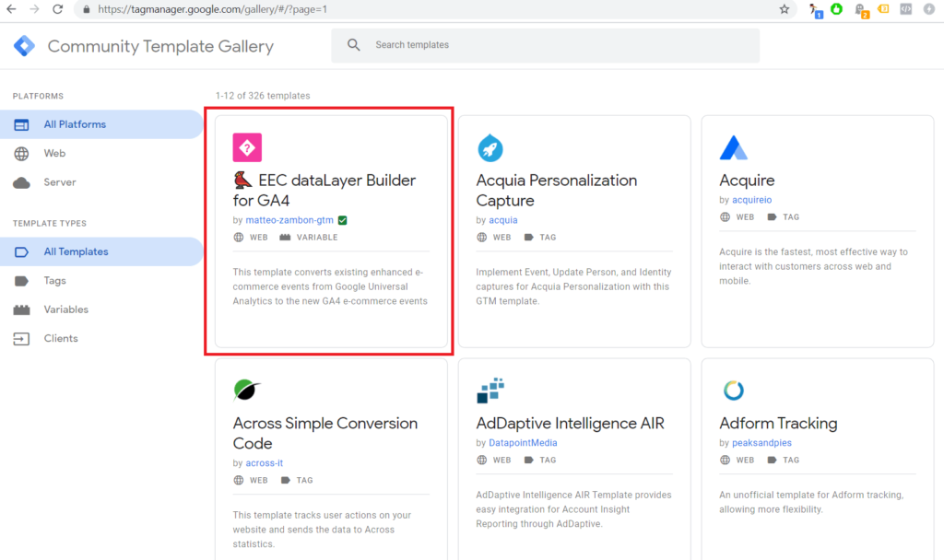Image resolution: width=944 pixels, height=560 pixels.
Task: Click the All Templates tag outline icon
Action: (x=21, y=252)
